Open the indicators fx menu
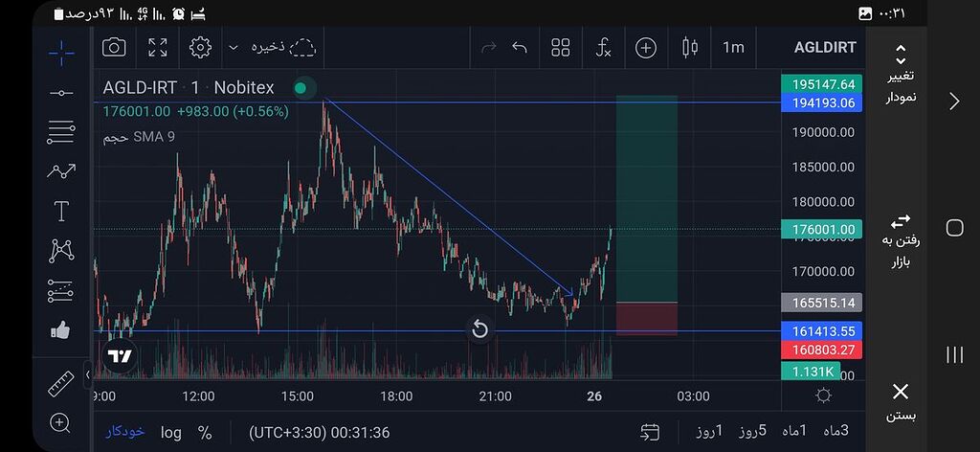 point(603,47)
